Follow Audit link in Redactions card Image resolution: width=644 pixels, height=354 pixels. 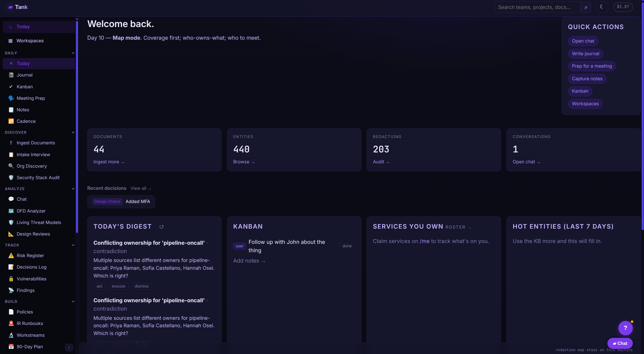pyautogui.click(x=381, y=162)
